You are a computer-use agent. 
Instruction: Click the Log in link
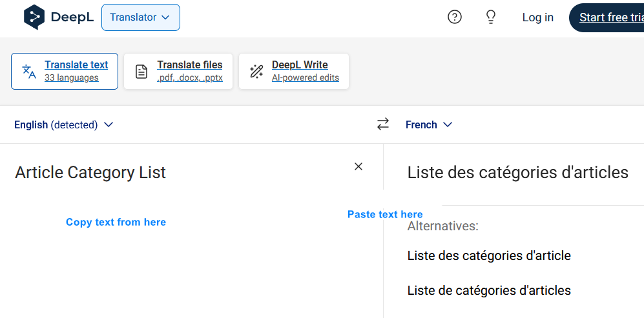pos(538,17)
